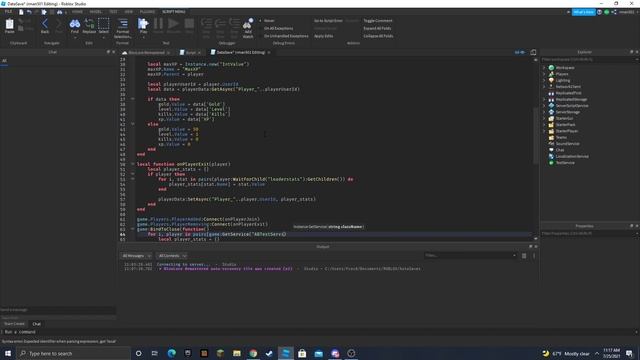The width and height of the screenshot is (640, 360).
Task: Select SoundService in Explorer
Action: (x=567, y=144)
